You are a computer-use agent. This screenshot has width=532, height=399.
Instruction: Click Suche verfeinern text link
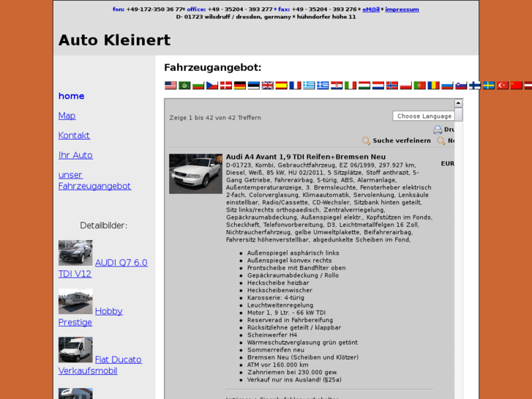402,141
